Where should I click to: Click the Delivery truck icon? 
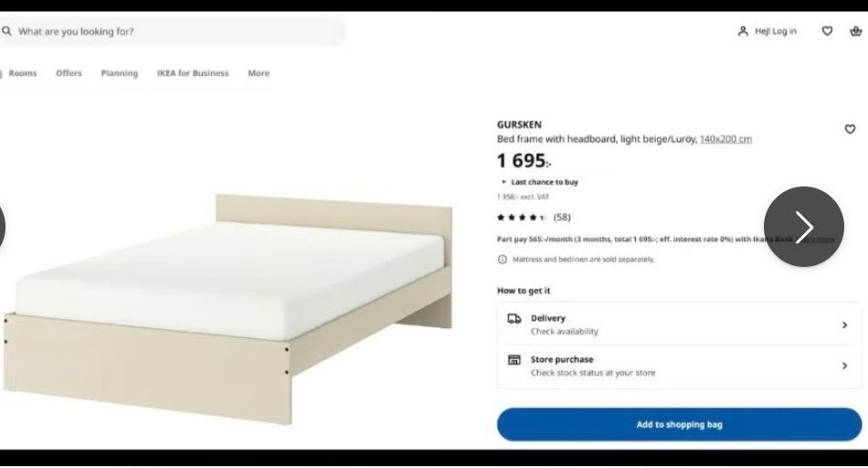click(514, 318)
